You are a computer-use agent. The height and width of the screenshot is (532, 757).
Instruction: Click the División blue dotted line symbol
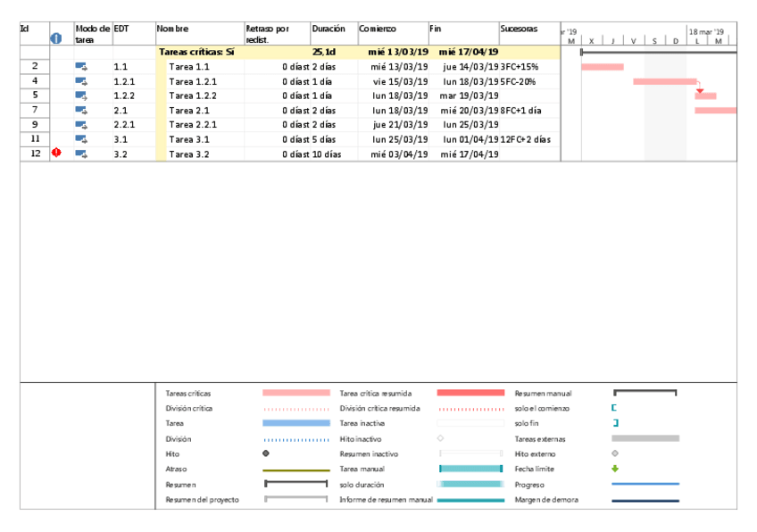[296, 440]
